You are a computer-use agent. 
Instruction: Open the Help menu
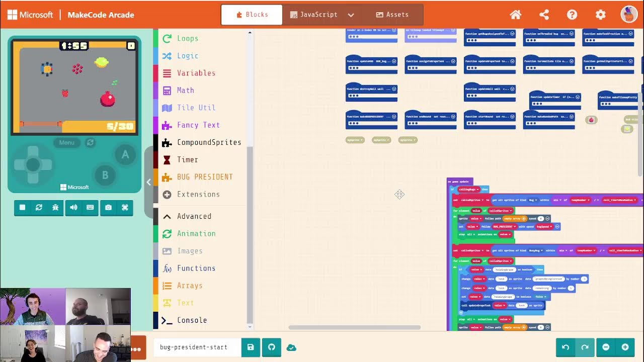point(572,15)
